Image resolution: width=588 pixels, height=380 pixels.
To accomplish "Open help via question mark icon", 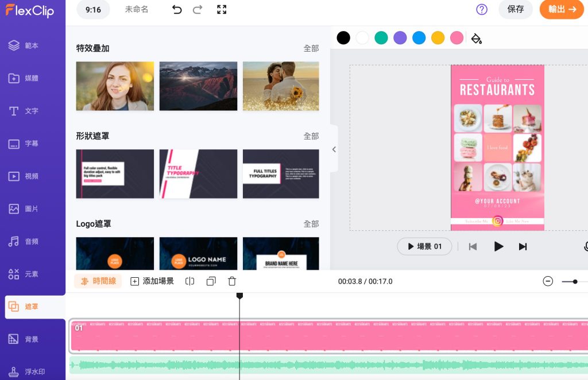I will pos(482,10).
